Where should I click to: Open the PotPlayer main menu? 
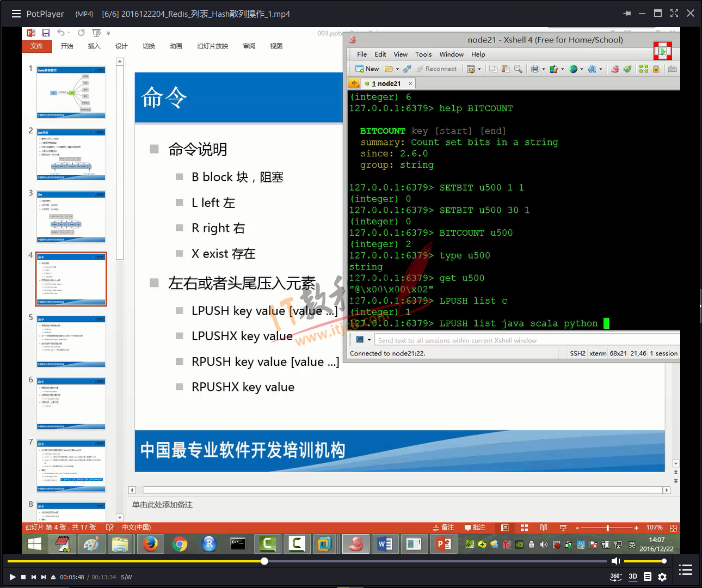click(x=16, y=14)
